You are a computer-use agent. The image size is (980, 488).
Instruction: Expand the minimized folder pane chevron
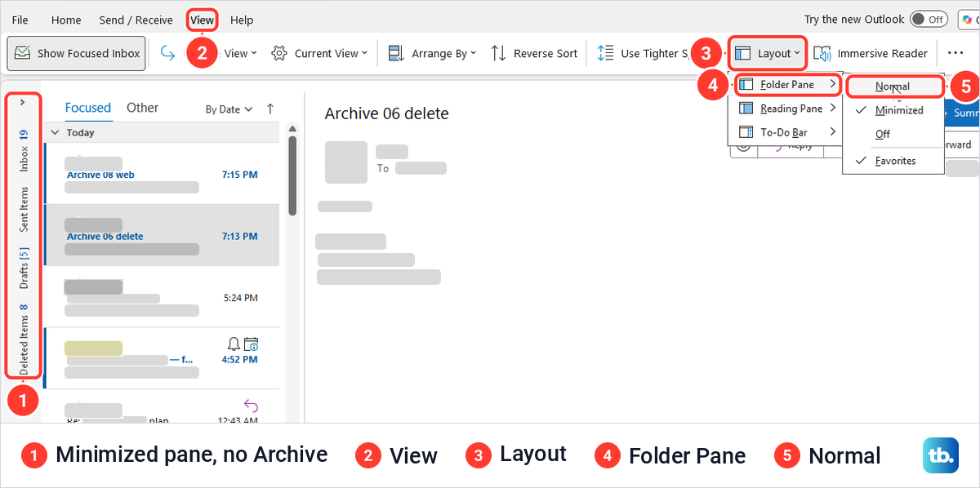coord(22,102)
